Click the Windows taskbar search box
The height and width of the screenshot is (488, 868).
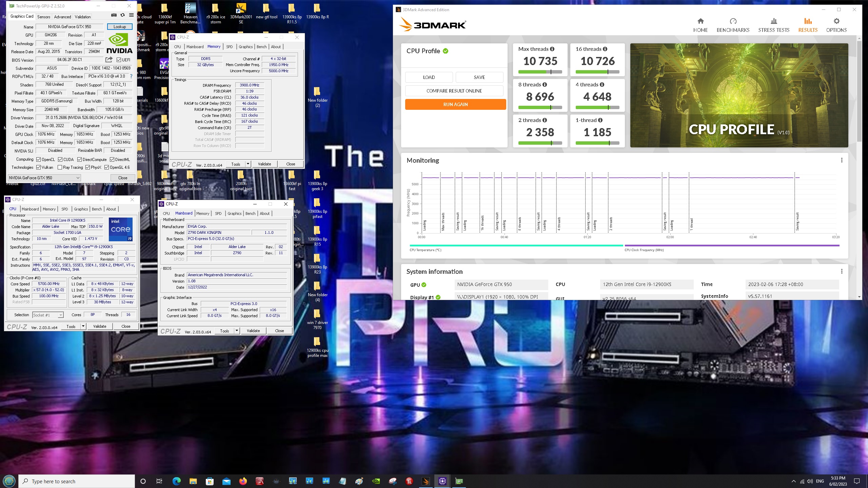pyautogui.click(x=77, y=481)
